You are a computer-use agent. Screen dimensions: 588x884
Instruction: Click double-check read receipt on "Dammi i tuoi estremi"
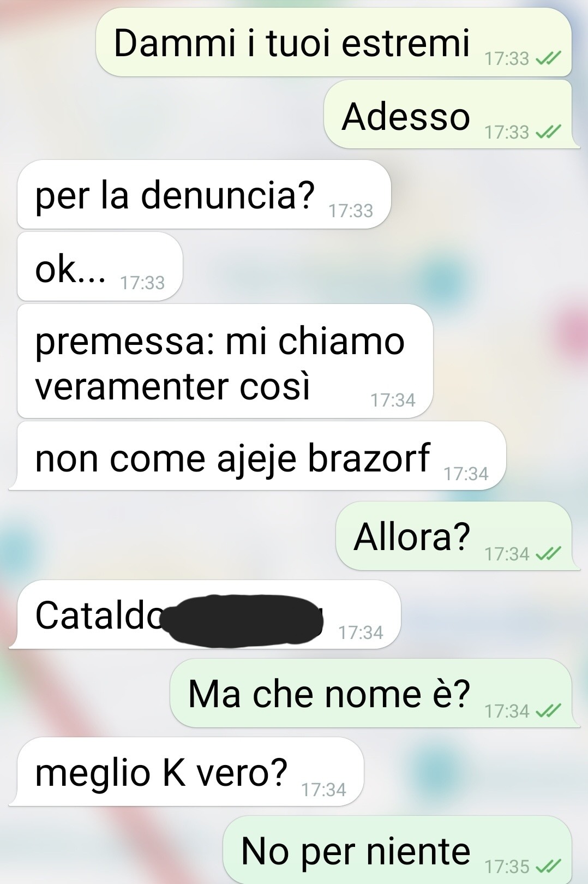(548, 58)
